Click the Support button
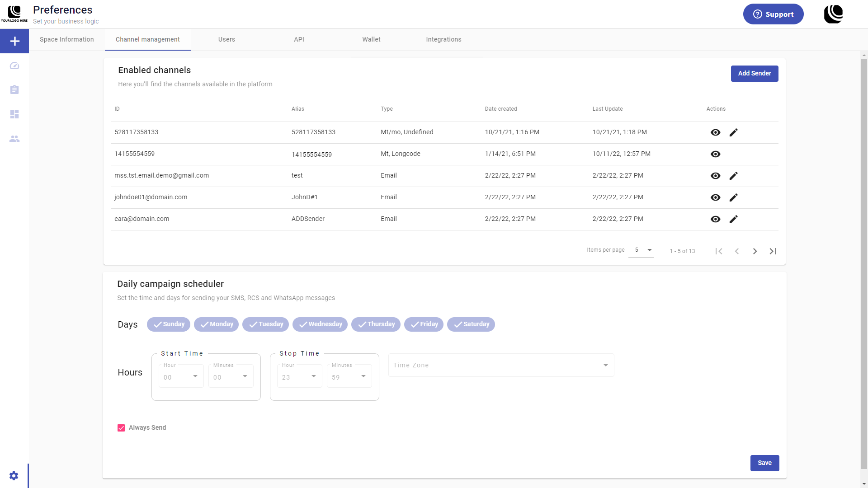The height and width of the screenshot is (488, 868). (x=773, y=14)
